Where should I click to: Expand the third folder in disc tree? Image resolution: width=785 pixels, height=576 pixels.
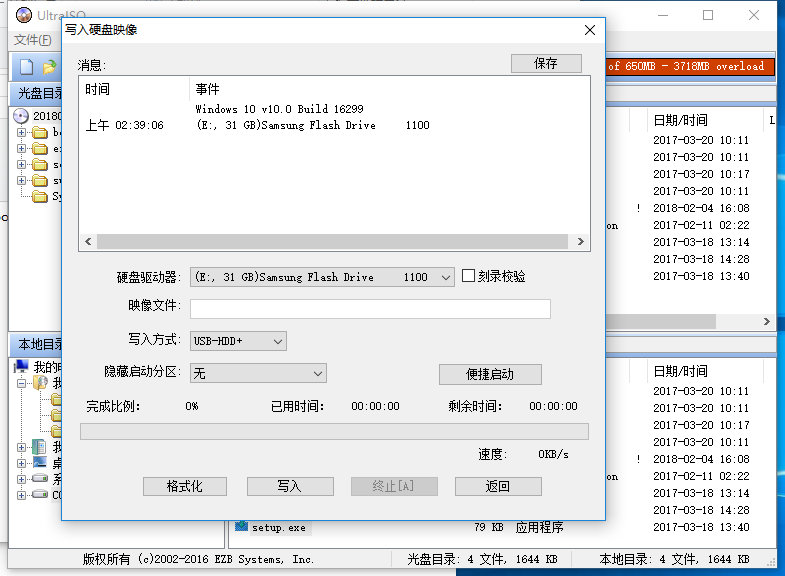(21, 165)
